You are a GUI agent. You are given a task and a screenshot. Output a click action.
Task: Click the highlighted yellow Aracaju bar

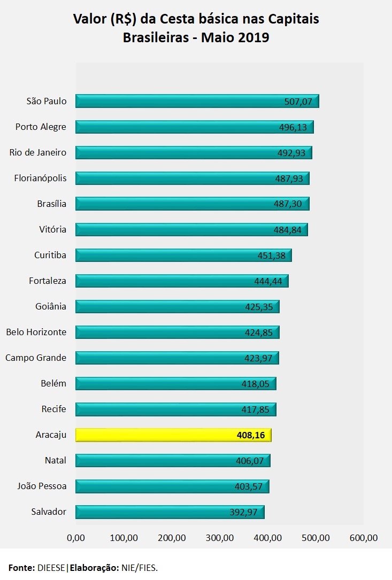click(173, 435)
